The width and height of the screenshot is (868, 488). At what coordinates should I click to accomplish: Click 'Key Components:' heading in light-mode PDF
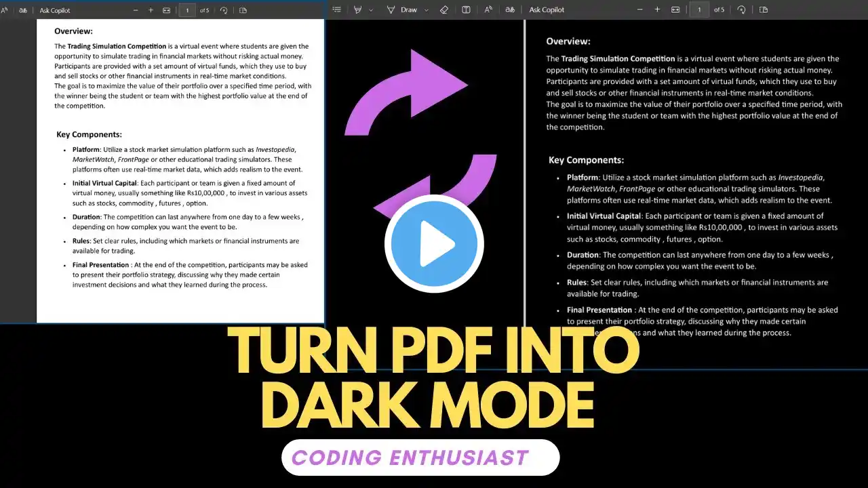coord(89,135)
